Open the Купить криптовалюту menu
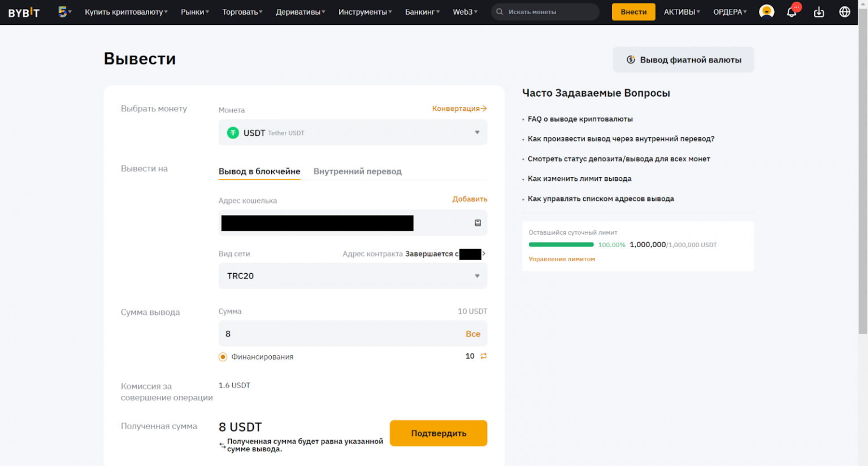 [x=126, y=12]
